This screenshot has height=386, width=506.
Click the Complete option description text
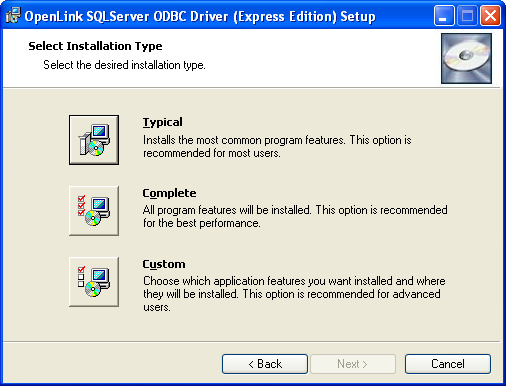[295, 217]
